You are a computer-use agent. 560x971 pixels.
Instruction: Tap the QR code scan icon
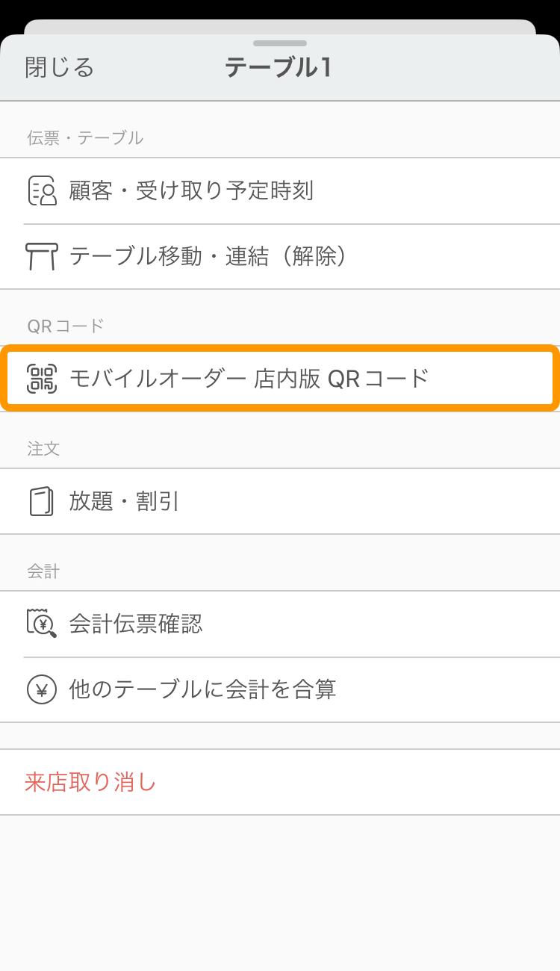point(42,379)
